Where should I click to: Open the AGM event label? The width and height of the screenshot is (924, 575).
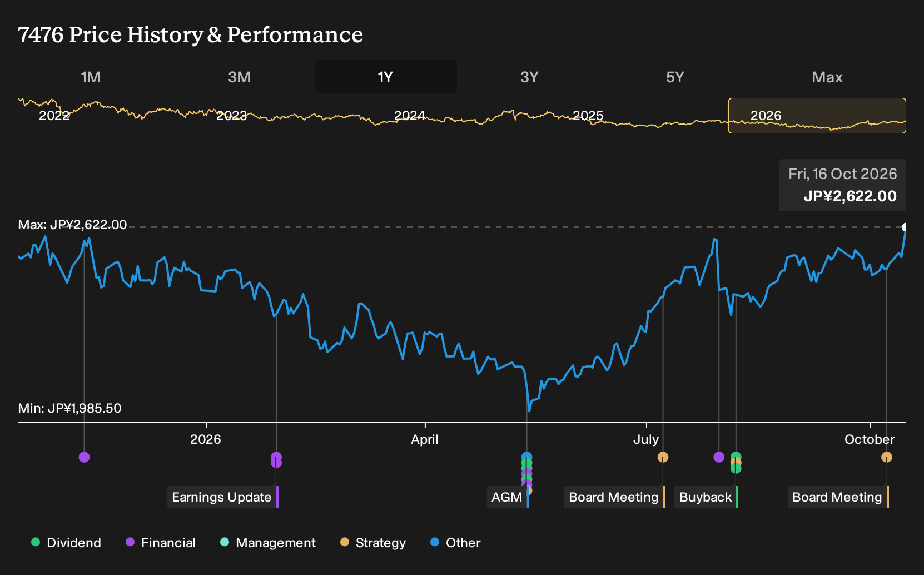[508, 497]
